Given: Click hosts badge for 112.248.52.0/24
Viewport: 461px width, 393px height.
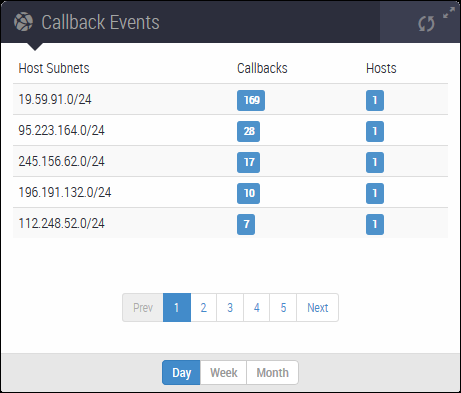Looking at the screenshot, I should pyautogui.click(x=375, y=224).
